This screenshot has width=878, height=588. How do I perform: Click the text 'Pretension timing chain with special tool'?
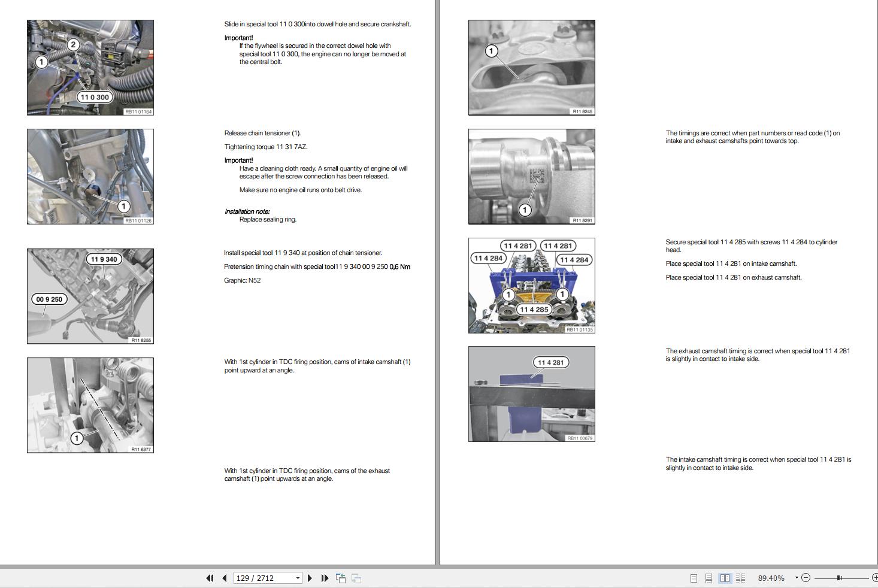[279, 266]
